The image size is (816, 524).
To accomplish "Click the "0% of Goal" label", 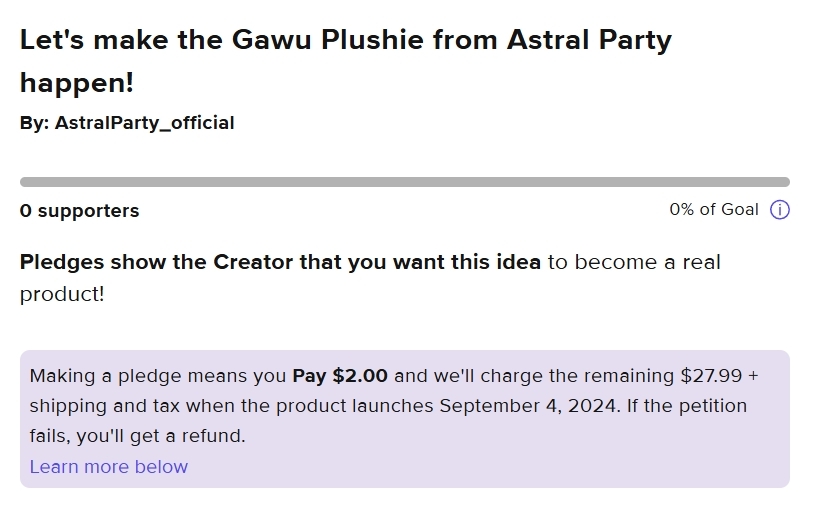I will (x=714, y=209).
